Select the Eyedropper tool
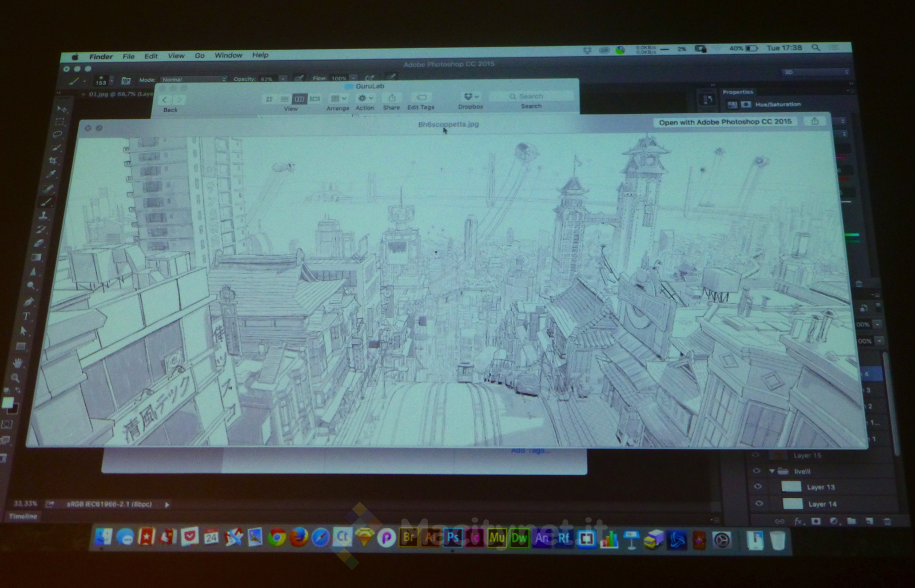The width and height of the screenshot is (915, 588). tap(52, 174)
